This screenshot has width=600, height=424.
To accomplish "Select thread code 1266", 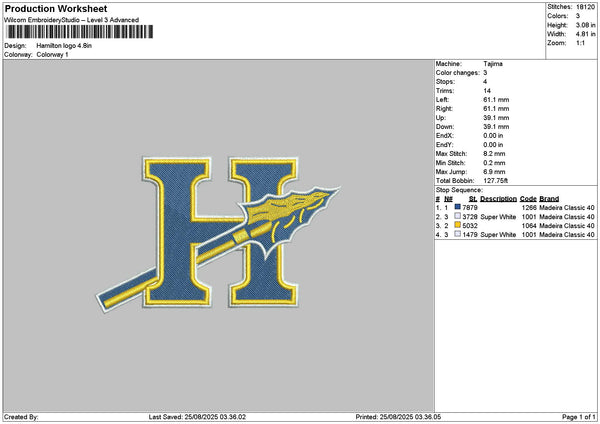I will (x=529, y=208).
